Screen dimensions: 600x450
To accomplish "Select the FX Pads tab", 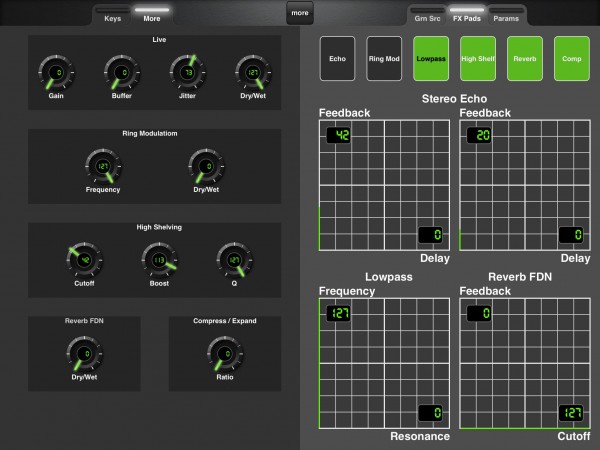I will pyautogui.click(x=467, y=15).
